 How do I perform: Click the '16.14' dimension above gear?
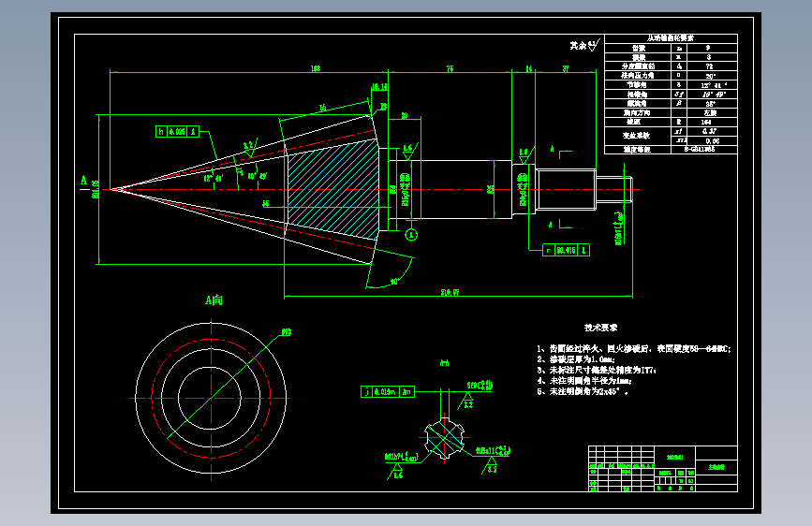click(379, 87)
